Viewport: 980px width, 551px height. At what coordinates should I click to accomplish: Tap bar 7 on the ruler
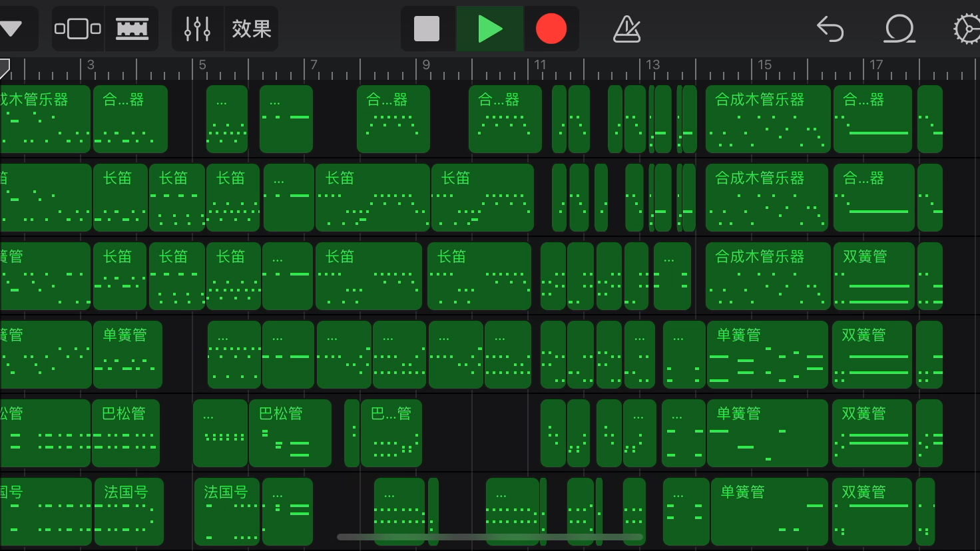coord(314,65)
